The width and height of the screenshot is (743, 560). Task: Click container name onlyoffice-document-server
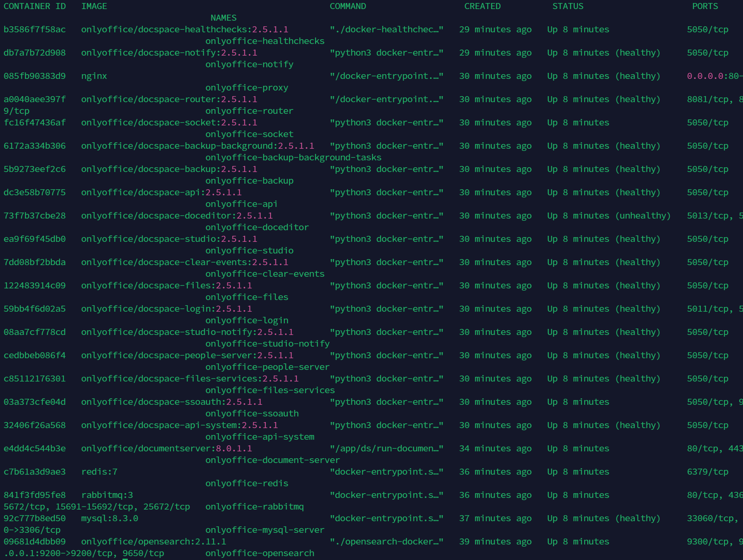[x=273, y=460]
